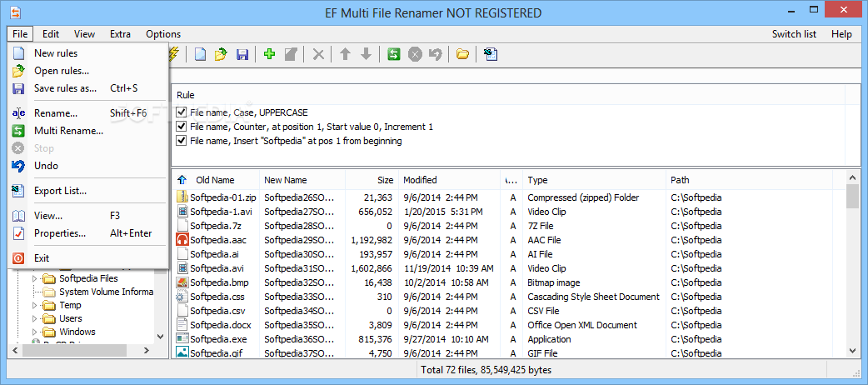Sort by New Name column header
The height and width of the screenshot is (385, 868).
pyautogui.click(x=302, y=180)
